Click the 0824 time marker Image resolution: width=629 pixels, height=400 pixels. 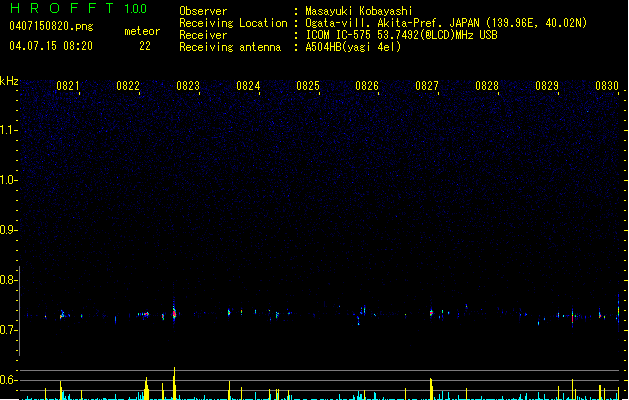click(x=248, y=86)
